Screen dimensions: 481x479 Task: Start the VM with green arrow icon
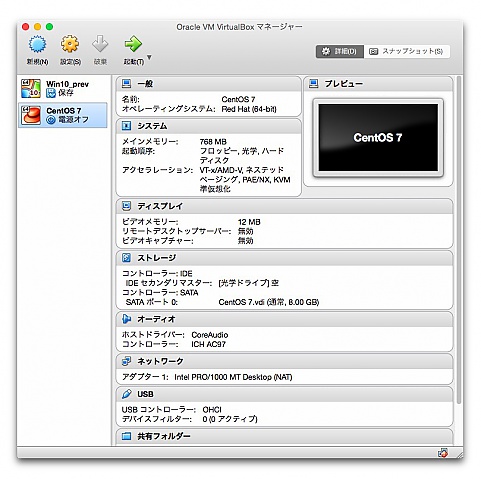click(x=133, y=44)
